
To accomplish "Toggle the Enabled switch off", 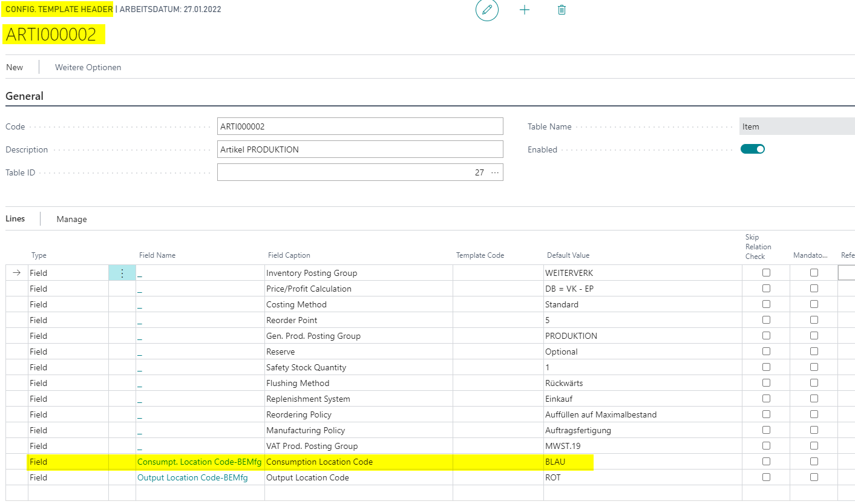I will tap(752, 149).
